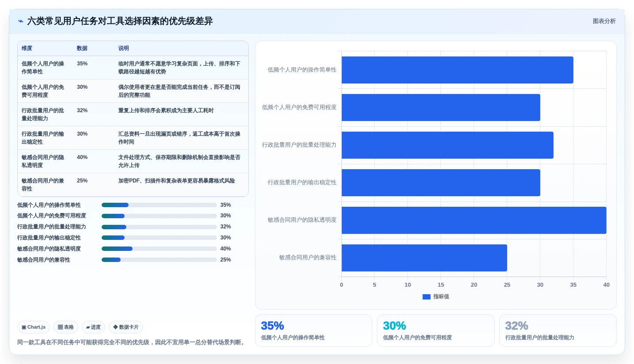
Task: Click chart axis label 敏感合同用户的兼容性
Action: pyautogui.click(x=308, y=258)
